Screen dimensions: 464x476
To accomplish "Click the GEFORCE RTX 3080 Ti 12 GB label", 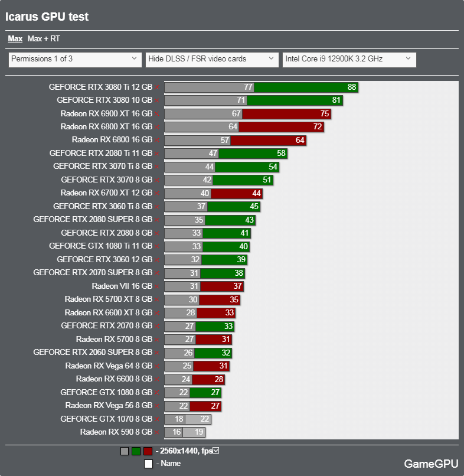I will pos(100,87).
